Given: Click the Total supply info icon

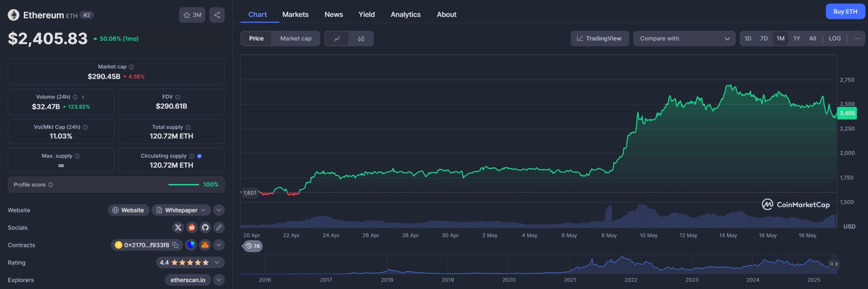Looking at the screenshot, I should tap(188, 127).
